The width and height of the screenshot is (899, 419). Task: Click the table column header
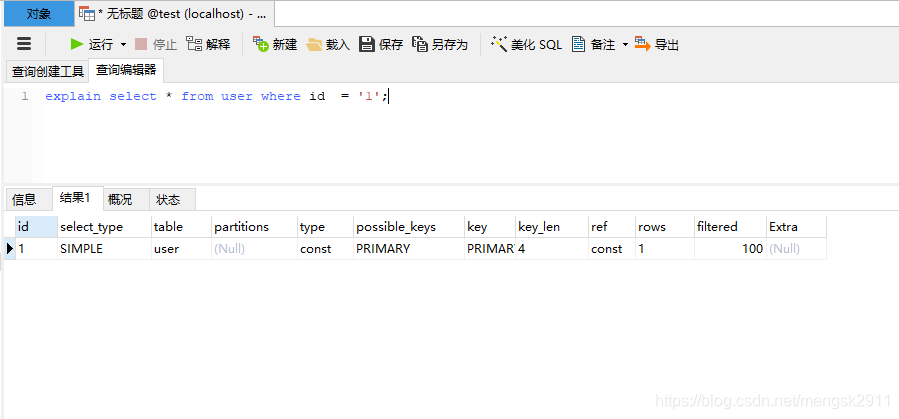click(x=181, y=227)
